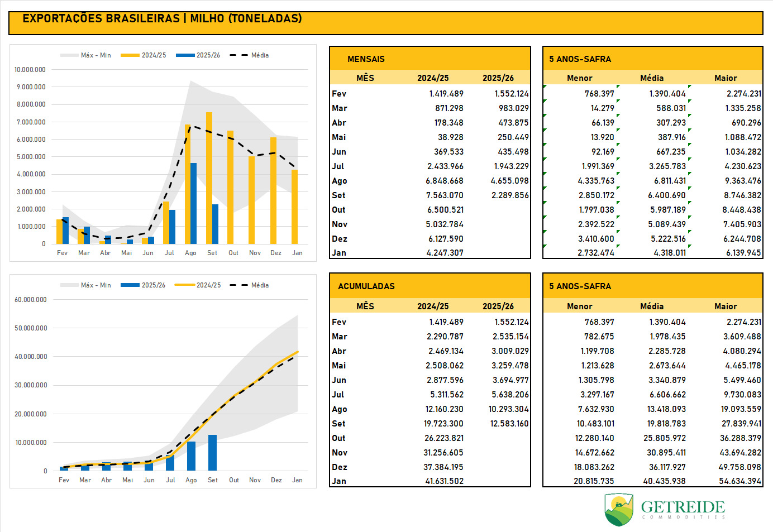The height and width of the screenshot is (532, 773).
Task: Click accumulated highest value "54.634.394" for Jan
Action: [740, 481]
